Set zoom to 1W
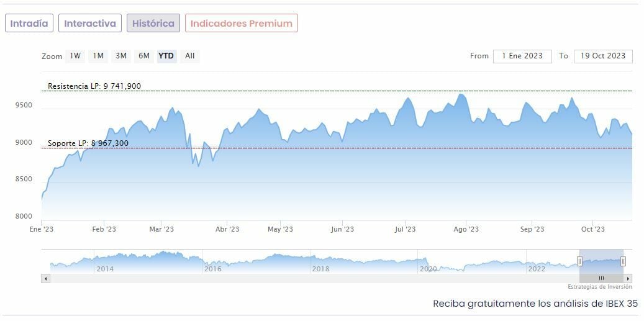This screenshot has height=321, width=644. pyautogui.click(x=75, y=56)
